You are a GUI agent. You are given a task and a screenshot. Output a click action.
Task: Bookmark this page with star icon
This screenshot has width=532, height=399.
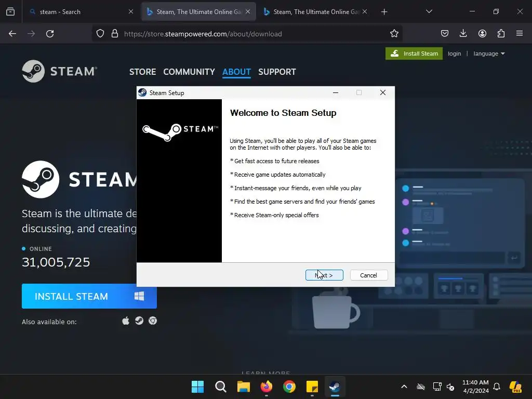click(x=394, y=34)
